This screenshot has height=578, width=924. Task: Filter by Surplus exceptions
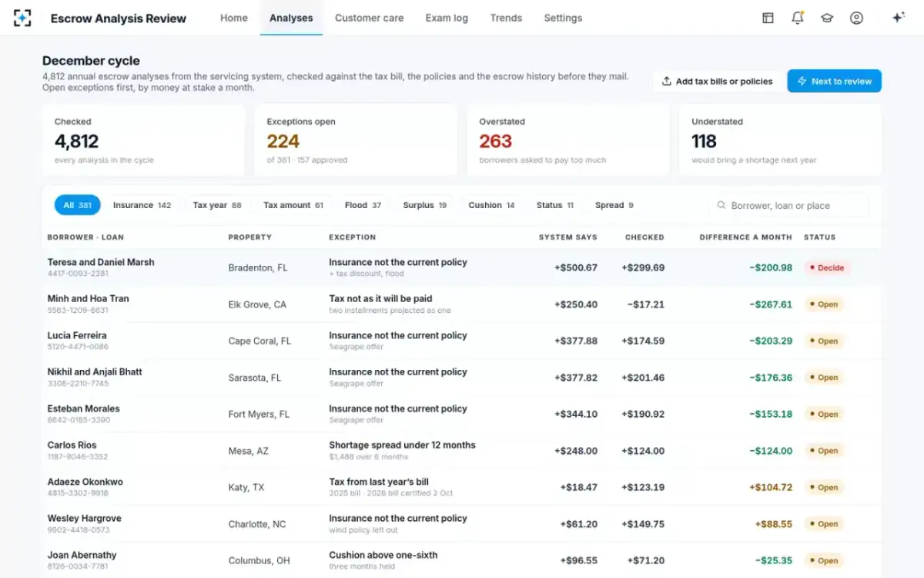(425, 205)
